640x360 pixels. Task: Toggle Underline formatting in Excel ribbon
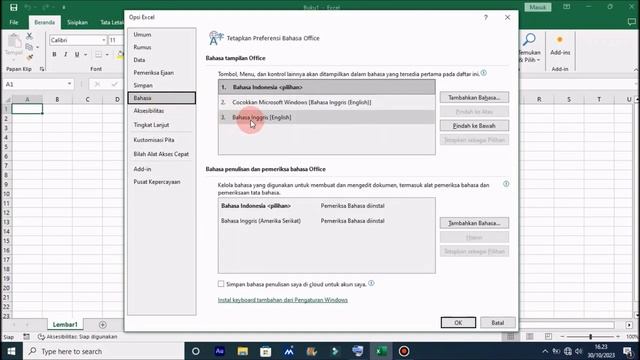[x=77, y=55]
